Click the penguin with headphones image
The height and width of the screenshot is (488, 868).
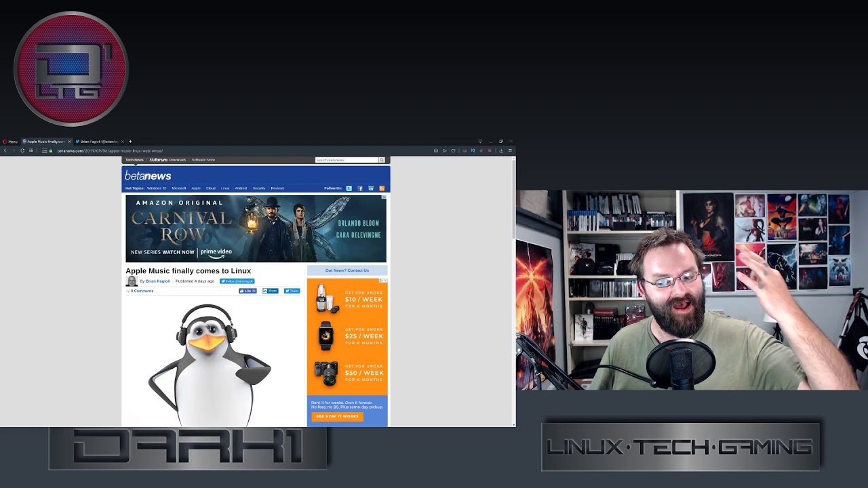coord(209,365)
